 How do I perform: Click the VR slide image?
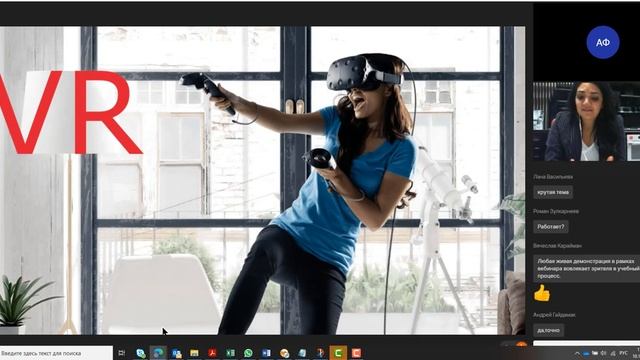(x=262, y=180)
